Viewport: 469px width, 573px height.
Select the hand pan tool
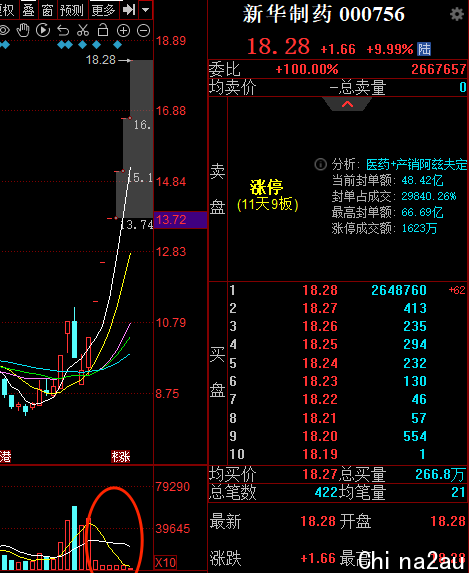coord(23,30)
